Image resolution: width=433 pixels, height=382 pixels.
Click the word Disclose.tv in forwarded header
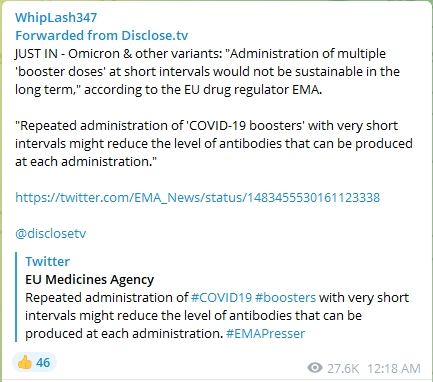[155, 35]
